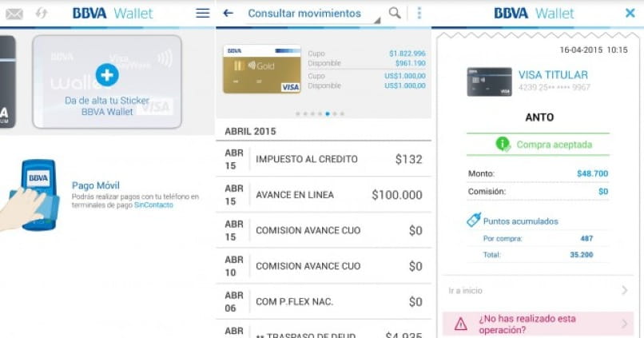
Task: Open the search magnifier icon
Action: pyautogui.click(x=395, y=13)
